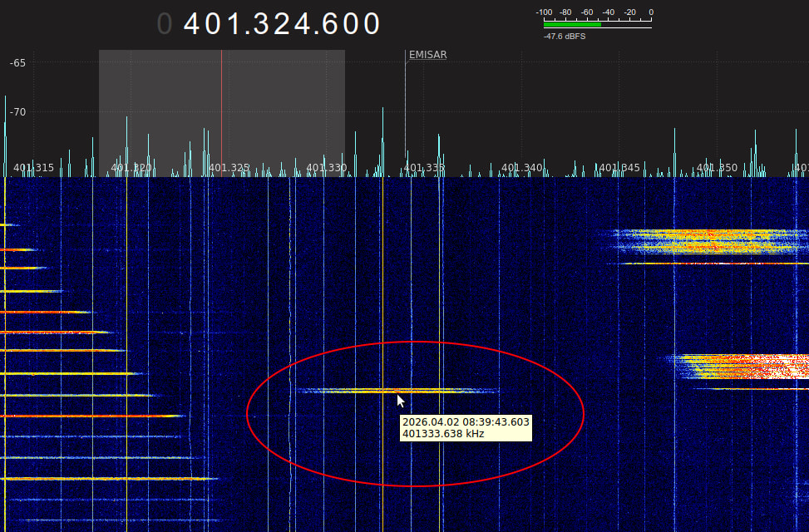Click digit 6 in the frequency readout
The image size is (809, 532).
(330, 24)
